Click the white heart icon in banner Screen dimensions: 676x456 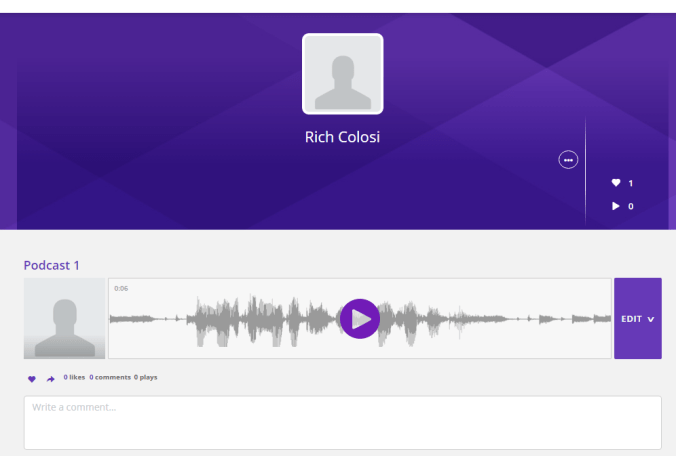pos(616,183)
